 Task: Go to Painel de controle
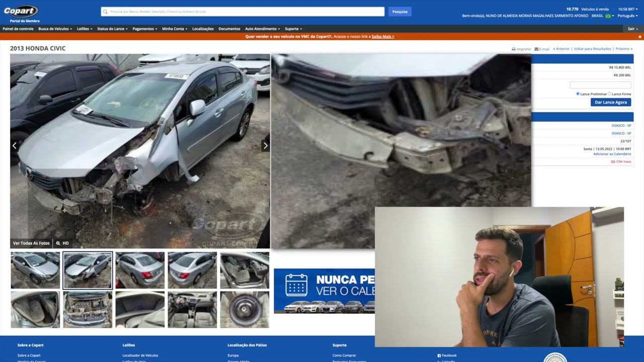point(18,29)
